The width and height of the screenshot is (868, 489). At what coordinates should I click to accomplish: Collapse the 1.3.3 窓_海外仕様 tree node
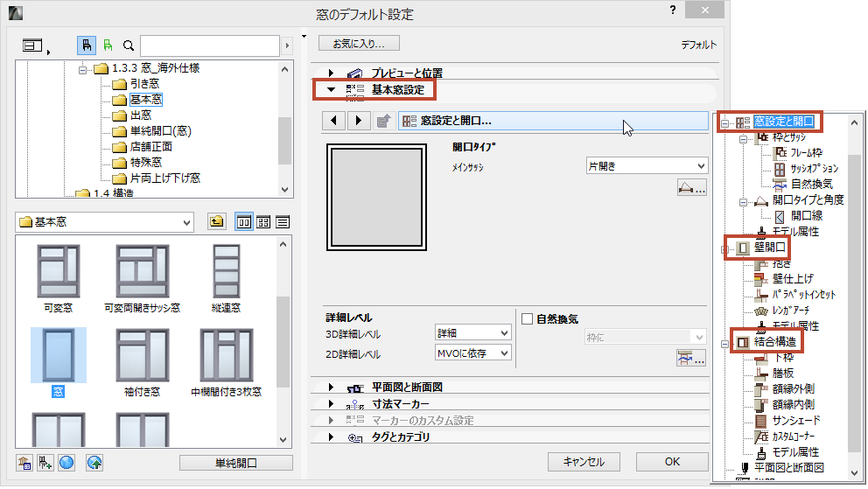pyautogui.click(x=82, y=70)
